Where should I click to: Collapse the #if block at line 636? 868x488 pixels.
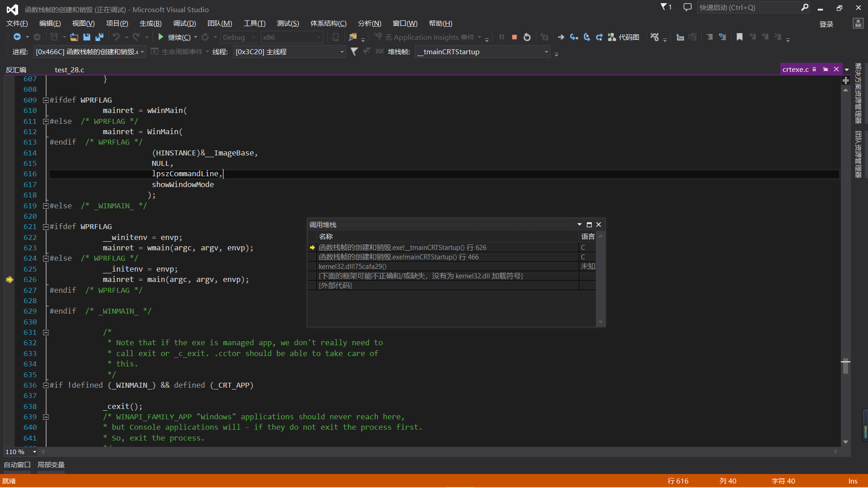click(x=46, y=385)
